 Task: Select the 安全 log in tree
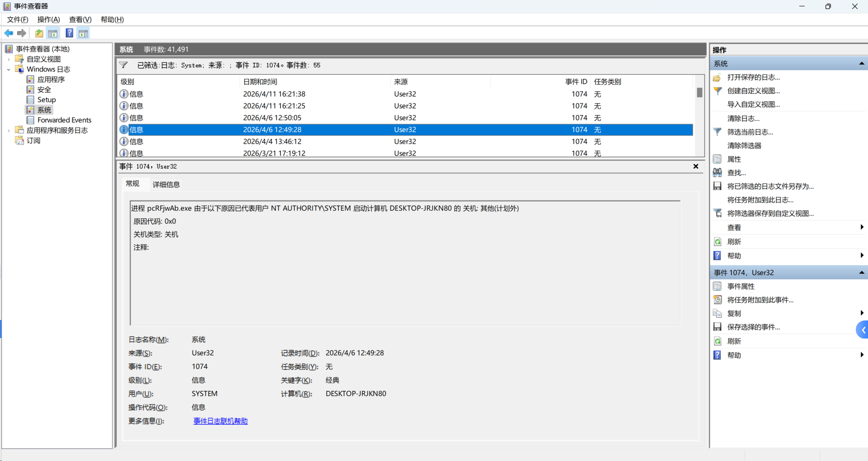coord(44,90)
